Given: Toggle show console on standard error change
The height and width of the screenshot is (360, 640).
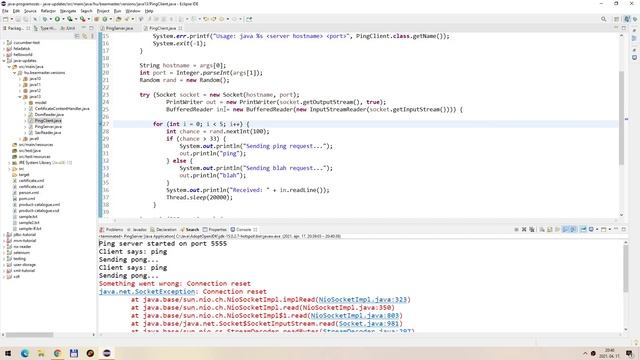Looking at the screenshot, I should 573,229.
